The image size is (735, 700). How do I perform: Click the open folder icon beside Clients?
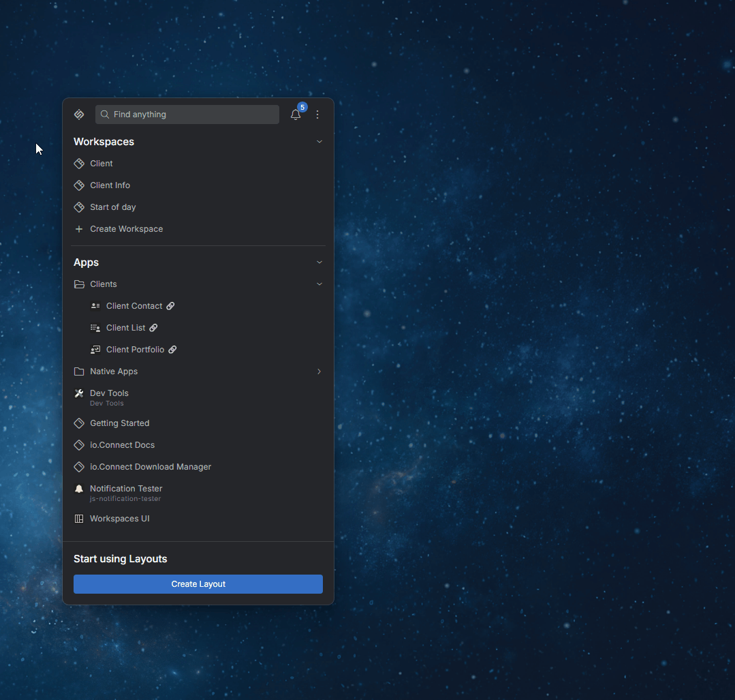click(x=79, y=284)
